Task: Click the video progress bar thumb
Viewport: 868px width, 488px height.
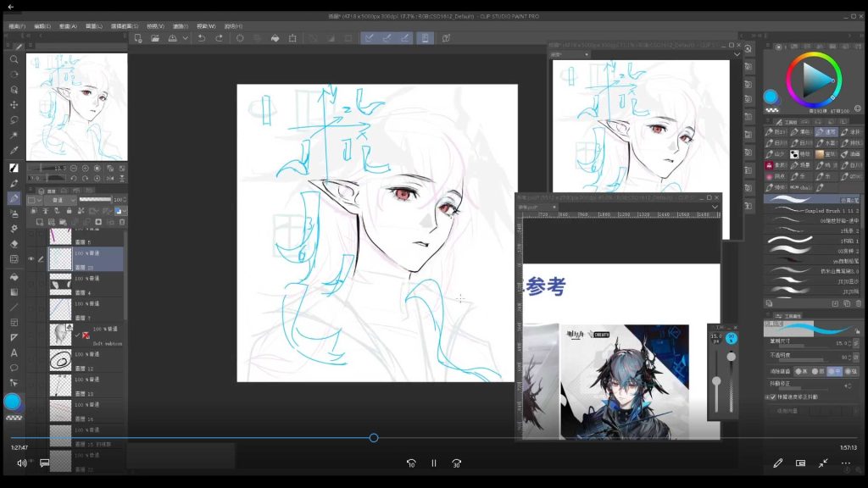Action: point(374,438)
